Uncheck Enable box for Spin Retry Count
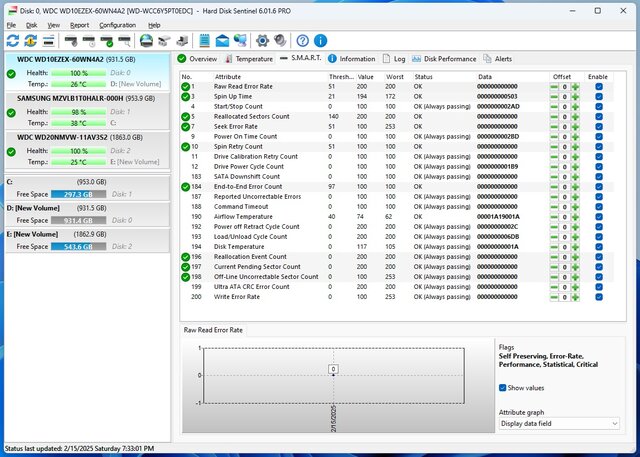The image size is (640, 457). click(599, 146)
